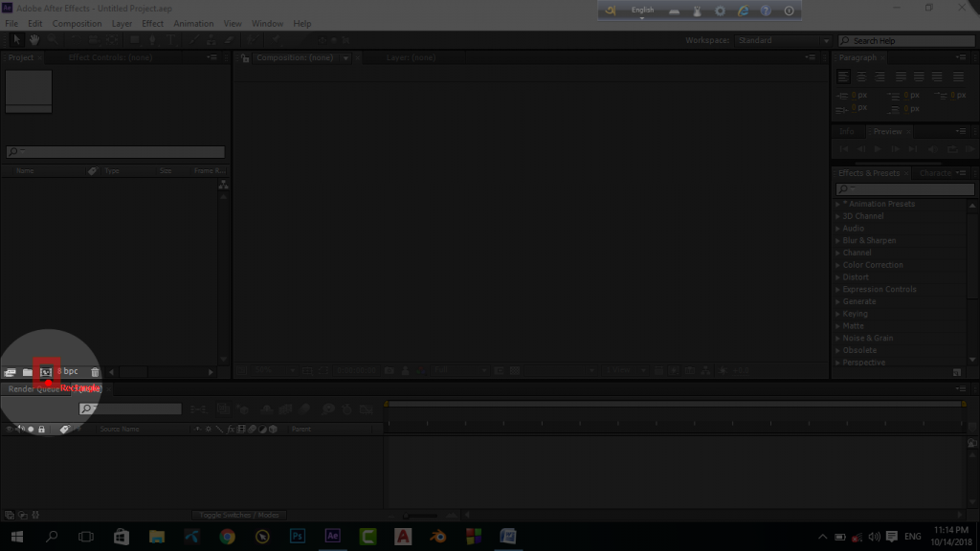Click justify-all in Paragraph panel

coord(959,77)
